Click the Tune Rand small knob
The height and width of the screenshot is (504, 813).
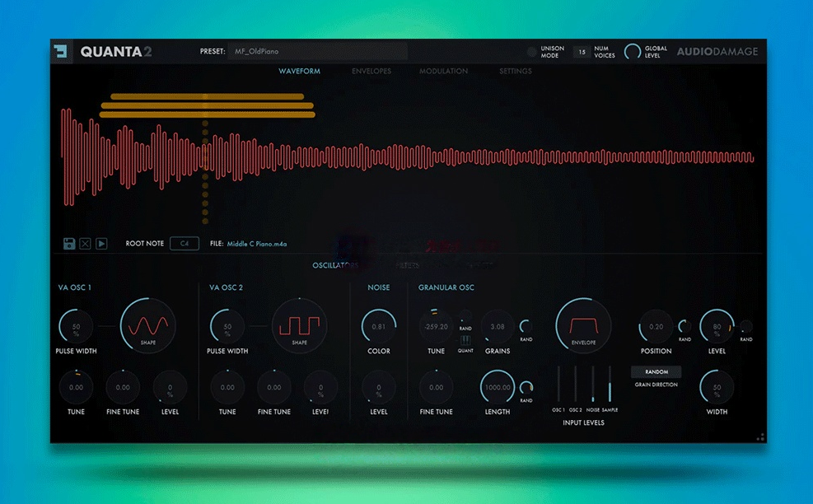pyautogui.click(x=465, y=317)
